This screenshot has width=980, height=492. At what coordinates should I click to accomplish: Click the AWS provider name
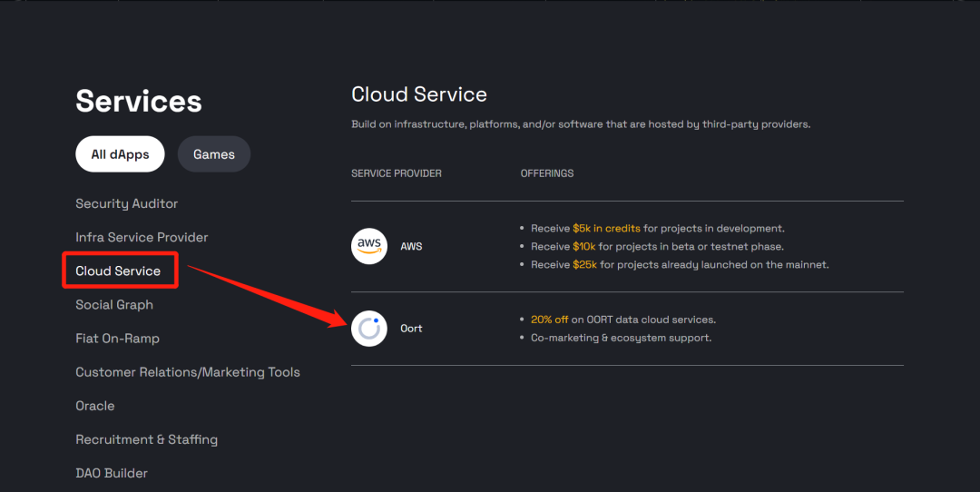coord(411,246)
